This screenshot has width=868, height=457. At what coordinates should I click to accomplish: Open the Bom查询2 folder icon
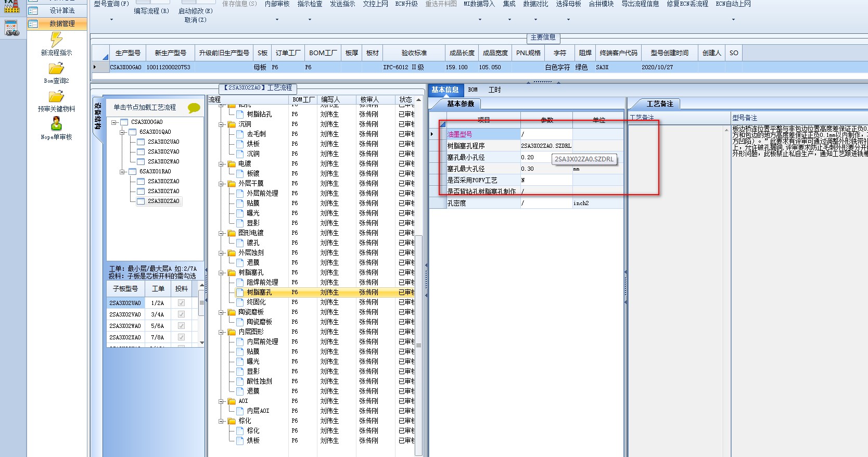coord(56,69)
